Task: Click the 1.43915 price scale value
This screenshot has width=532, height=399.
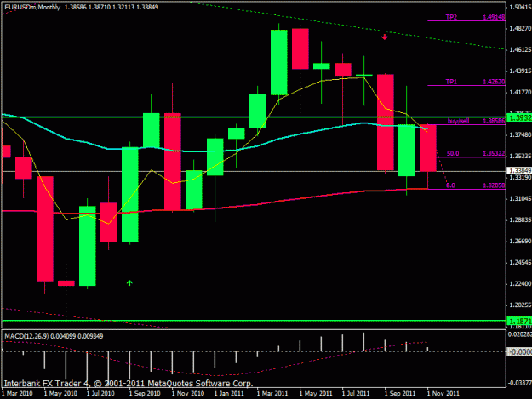Action: click(x=520, y=71)
